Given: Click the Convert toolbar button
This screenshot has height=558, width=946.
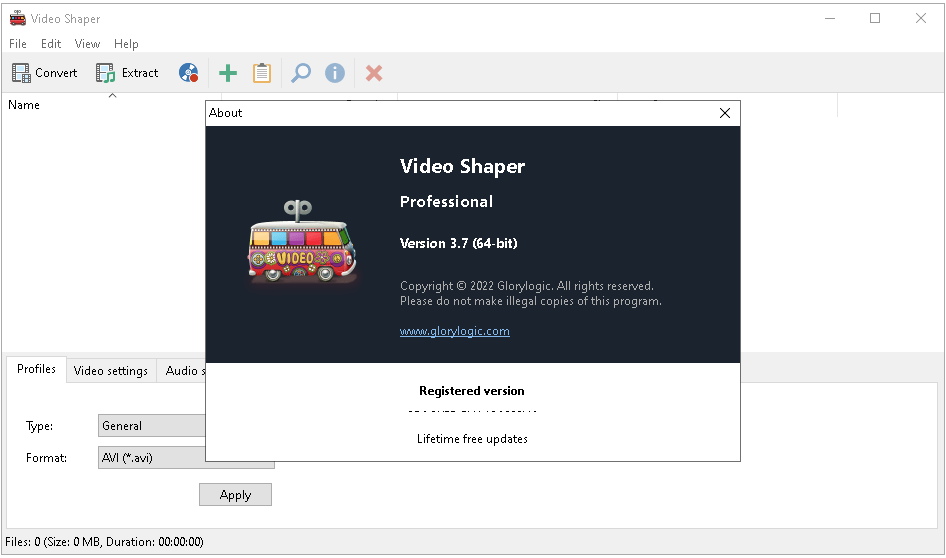Looking at the screenshot, I should tap(45, 73).
